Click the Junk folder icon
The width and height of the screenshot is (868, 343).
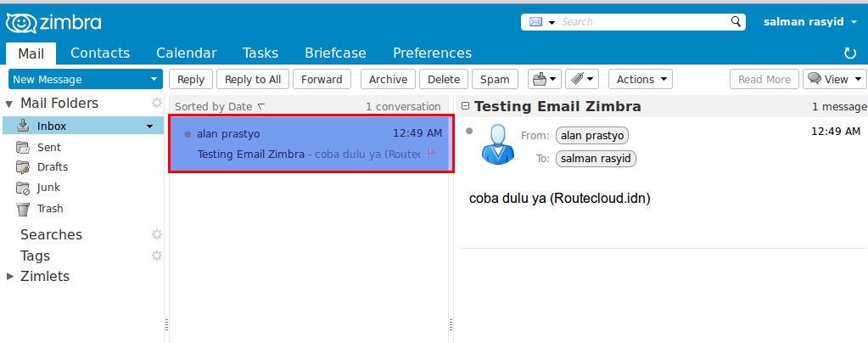[x=23, y=188]
